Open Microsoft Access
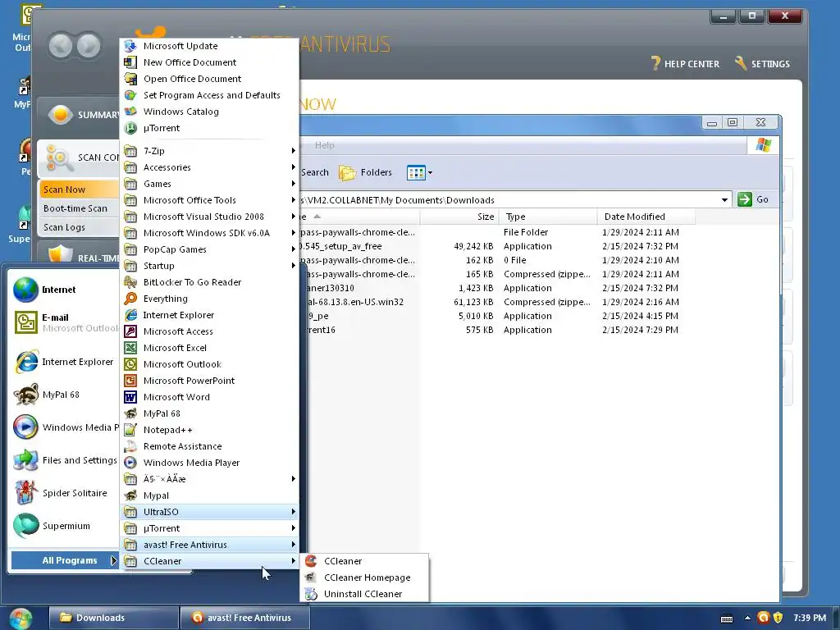 click(x=209, y=331)
